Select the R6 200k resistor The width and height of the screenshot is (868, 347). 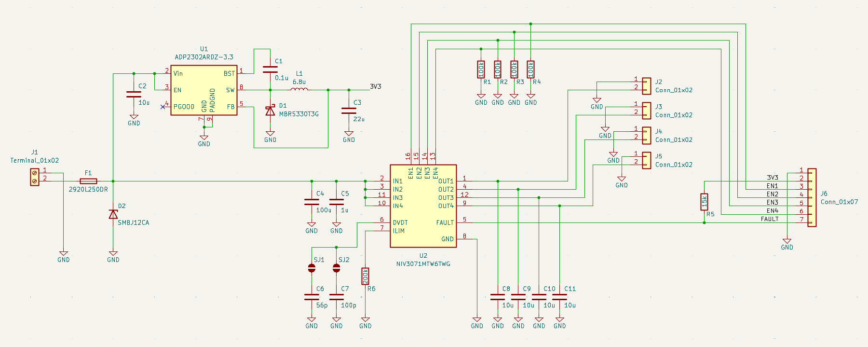pos(366,277)
